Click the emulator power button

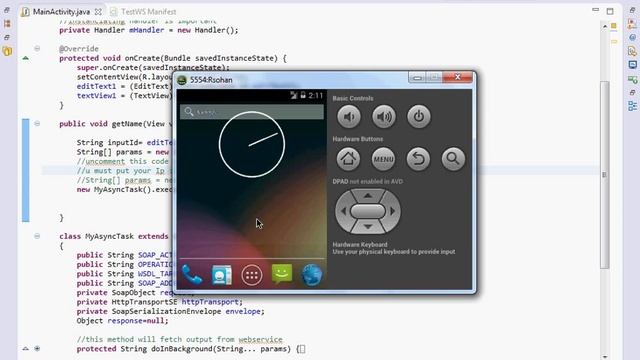[x=419, y=117]
